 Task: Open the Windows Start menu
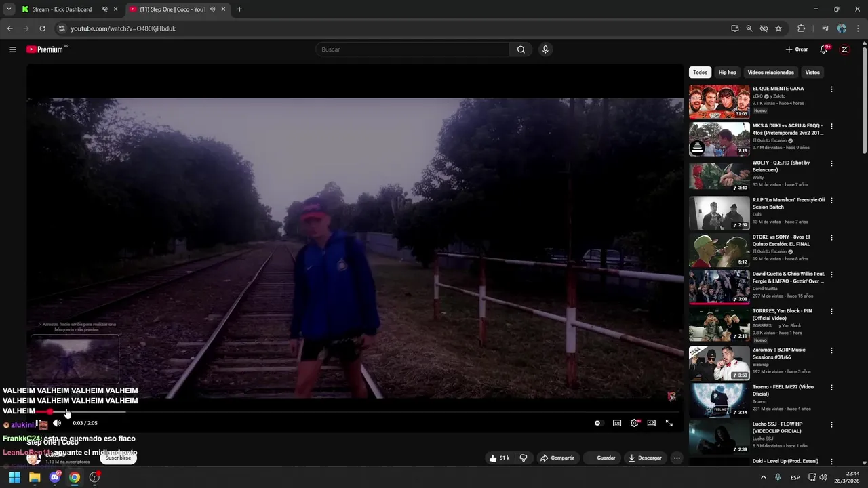(x=14, y=477)
